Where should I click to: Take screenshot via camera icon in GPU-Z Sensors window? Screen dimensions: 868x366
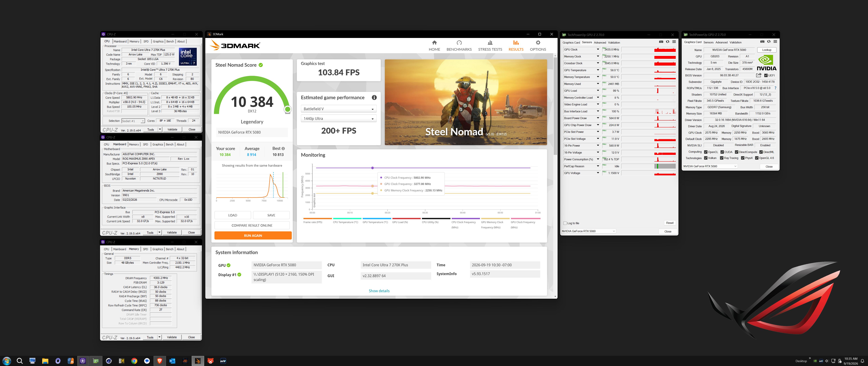[661, 42]
